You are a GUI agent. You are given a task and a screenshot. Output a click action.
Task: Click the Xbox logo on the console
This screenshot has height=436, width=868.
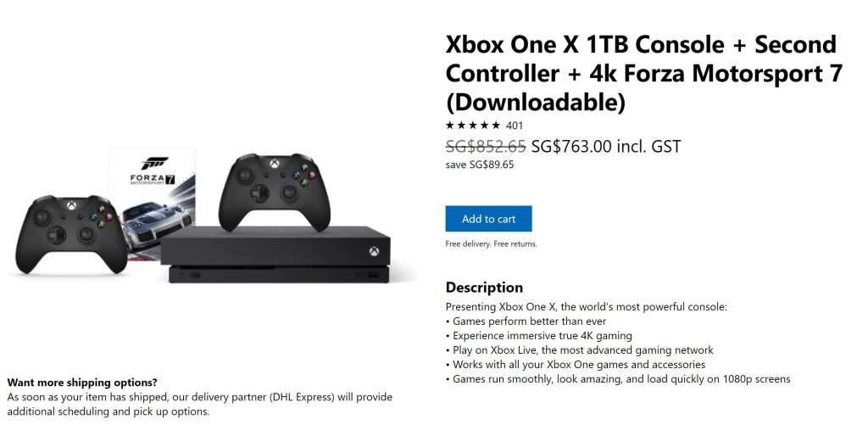click(x=372, y=251)
